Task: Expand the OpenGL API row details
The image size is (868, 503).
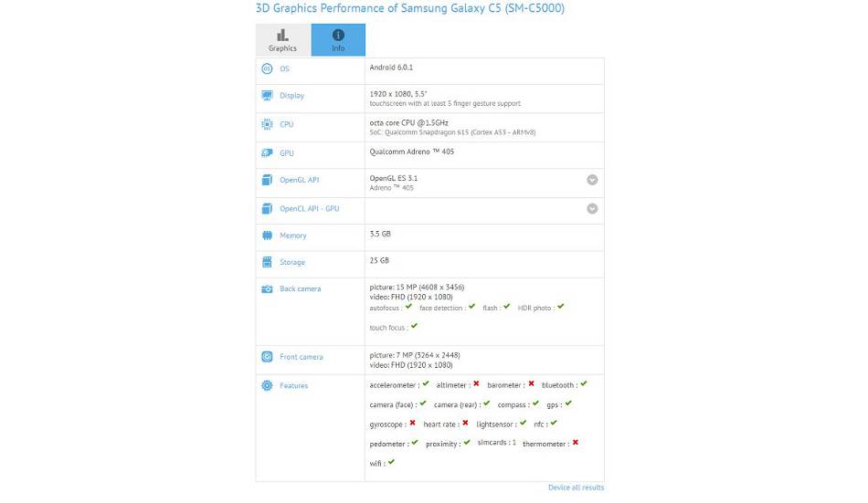Action: pos(592,180)
